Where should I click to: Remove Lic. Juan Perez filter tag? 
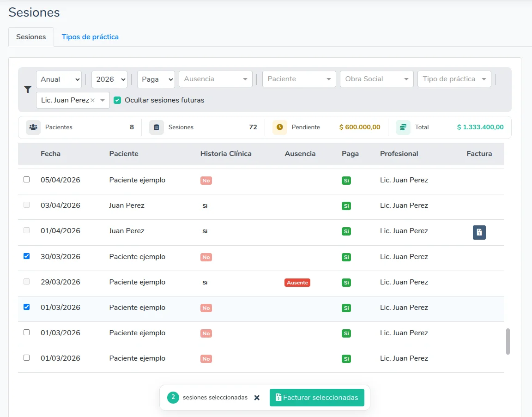pyautogui.click(x=93, y=100)
